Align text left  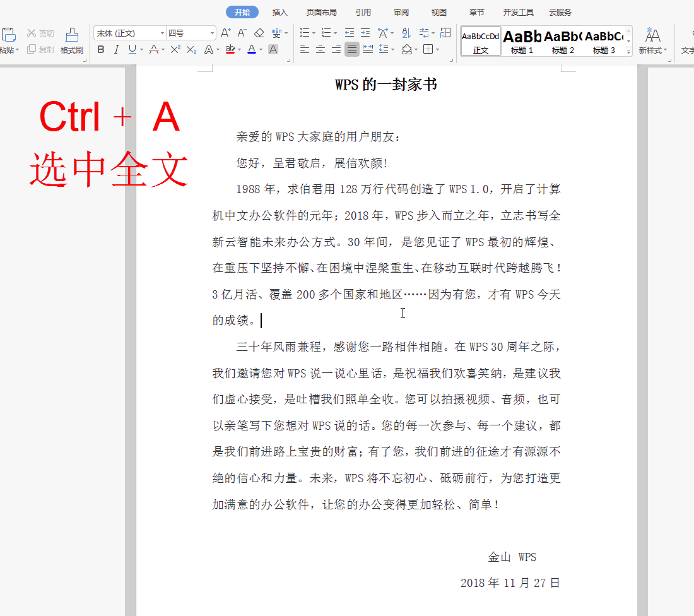coord(305,49)
